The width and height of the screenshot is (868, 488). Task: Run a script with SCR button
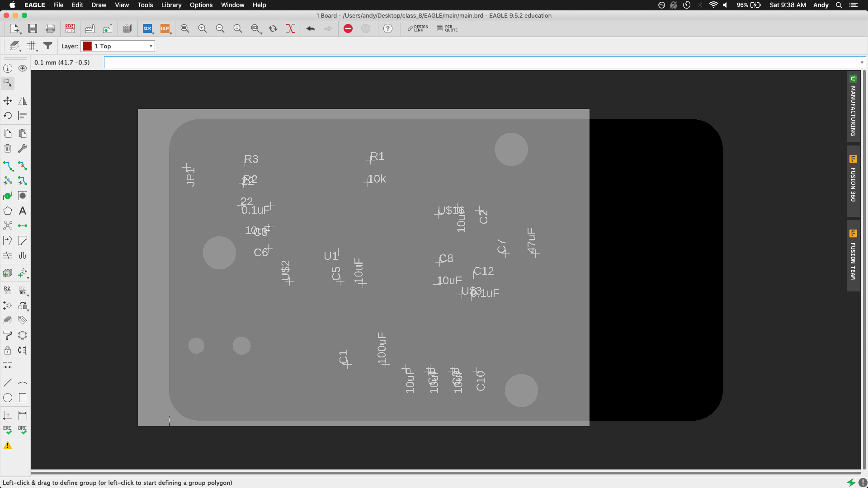tap(147, 28)
